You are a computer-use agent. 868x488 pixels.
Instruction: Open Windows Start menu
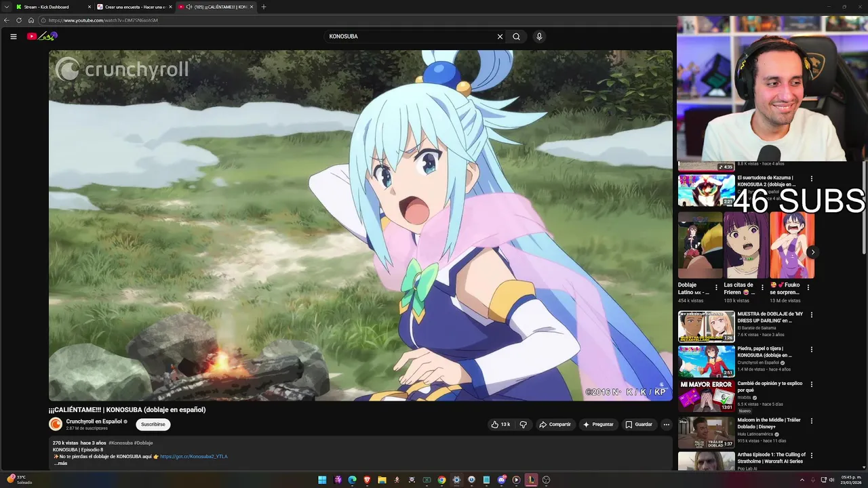point(322,480)
